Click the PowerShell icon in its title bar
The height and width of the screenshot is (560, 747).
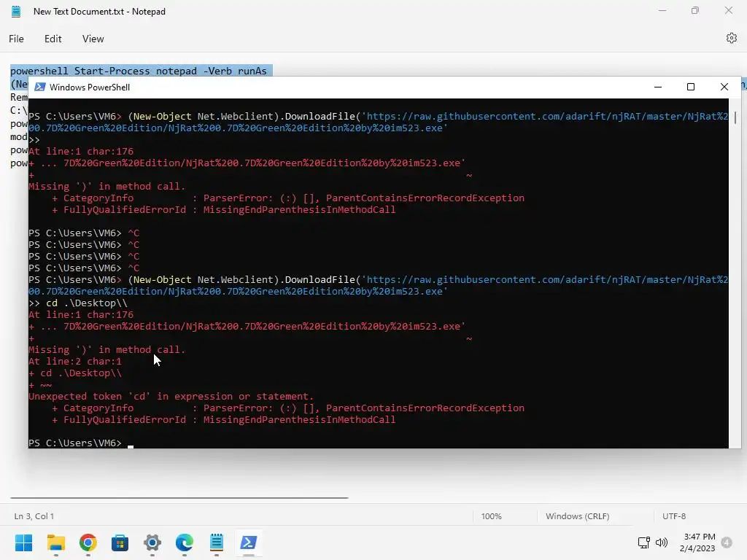(40, 87)
